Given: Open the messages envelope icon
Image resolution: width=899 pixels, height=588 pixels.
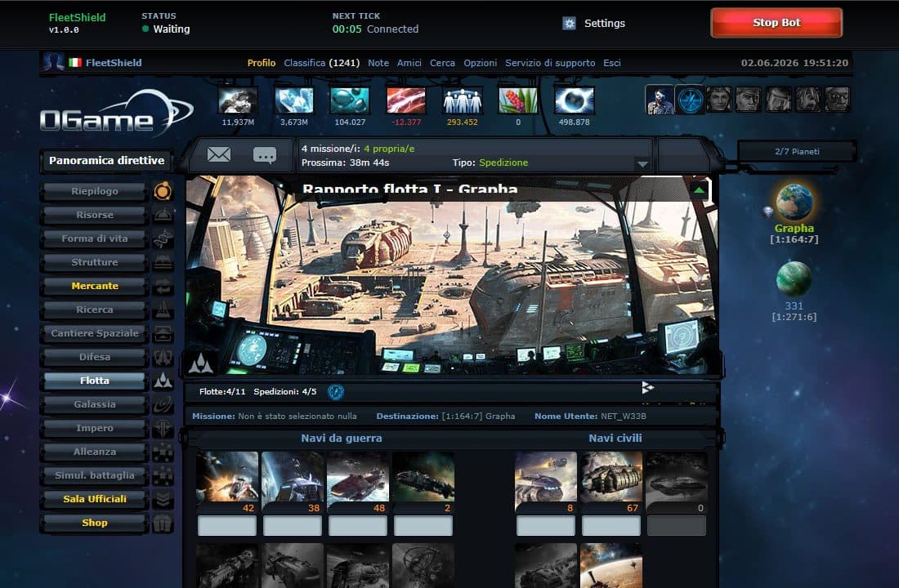Looking at the screenshot, I should tap(219, 154).
